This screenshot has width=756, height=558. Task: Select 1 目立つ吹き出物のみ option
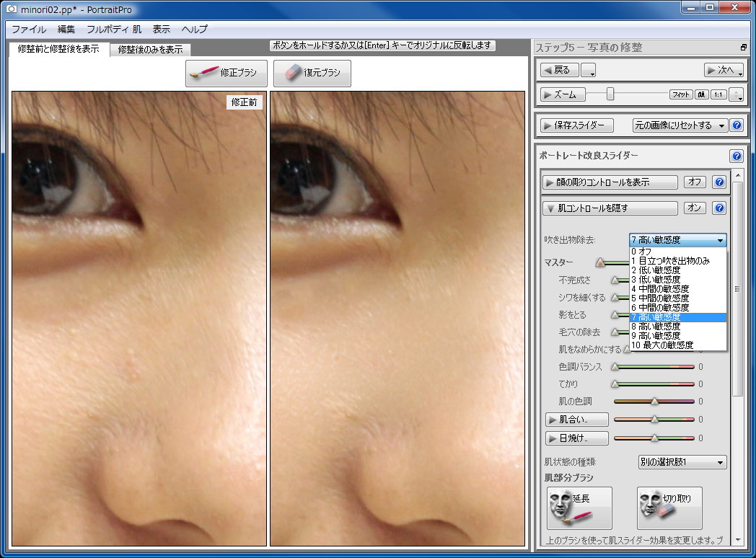pyautogui.click(x=678, y=261)
